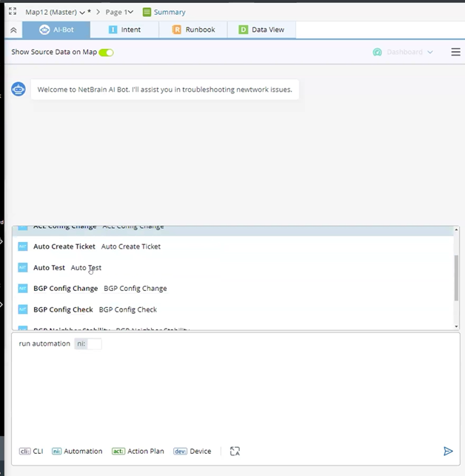The image size is (465, 476).
Task: Click the Dashboard gauge icon
Action: click(x=377, y=53)
